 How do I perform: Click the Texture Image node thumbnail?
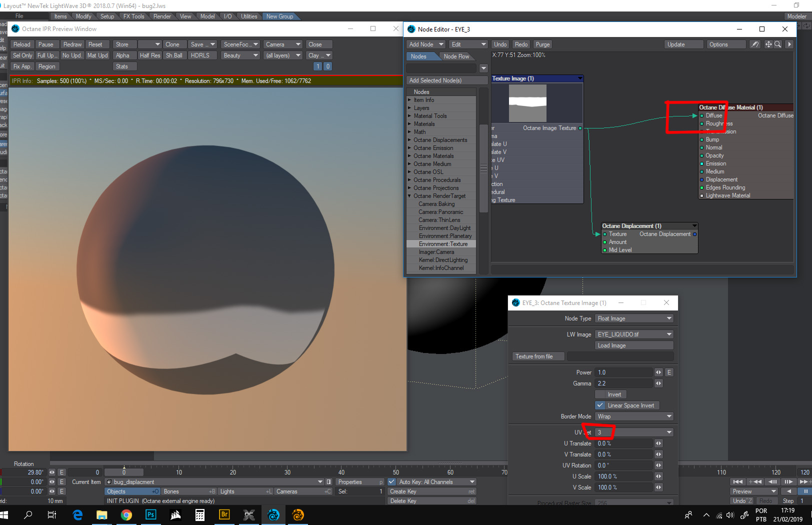pyautogui.click(x=527, y=103)
